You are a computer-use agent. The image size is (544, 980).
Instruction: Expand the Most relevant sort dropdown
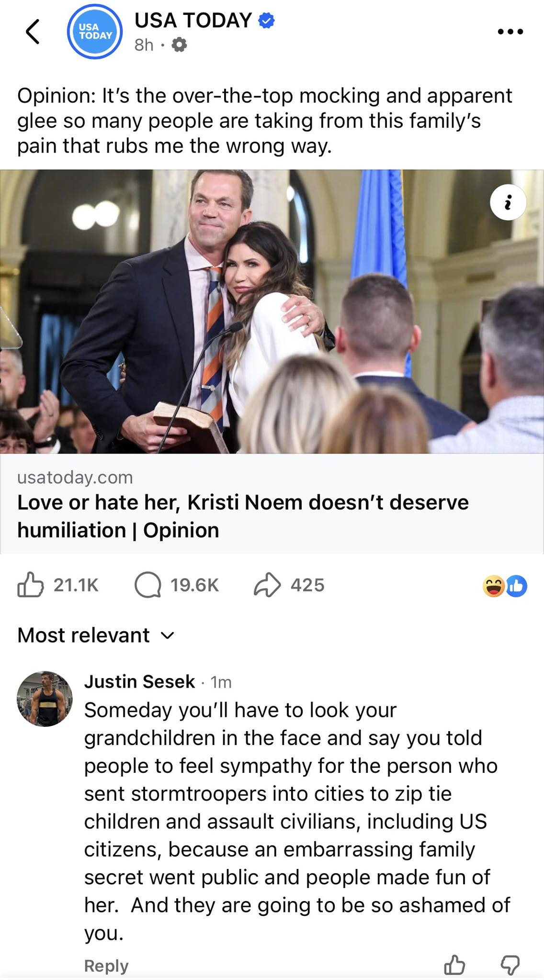pos(96,635)
